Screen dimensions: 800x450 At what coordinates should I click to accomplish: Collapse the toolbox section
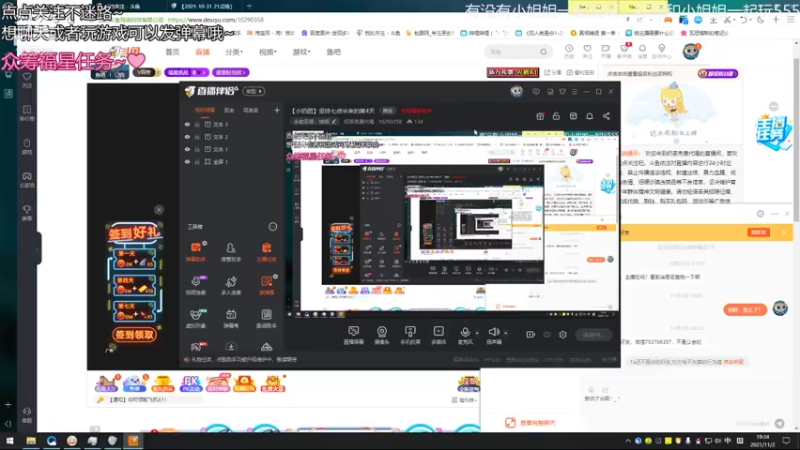coord(273,227)
